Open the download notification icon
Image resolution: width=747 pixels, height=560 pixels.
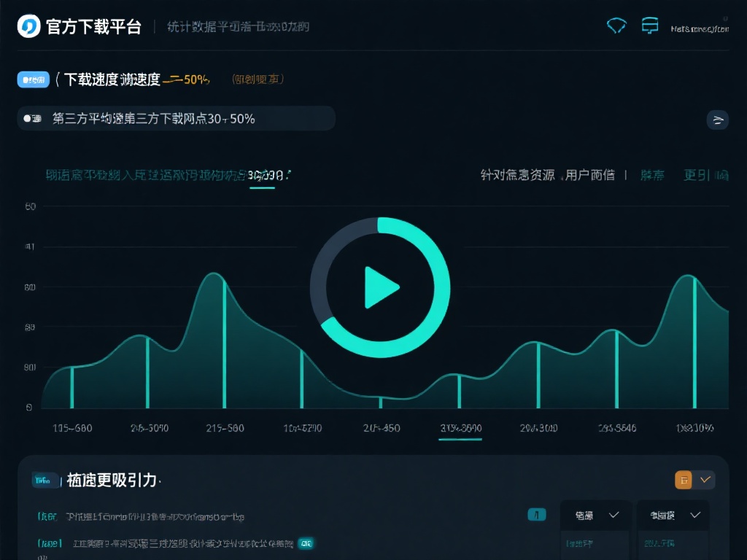616,26
